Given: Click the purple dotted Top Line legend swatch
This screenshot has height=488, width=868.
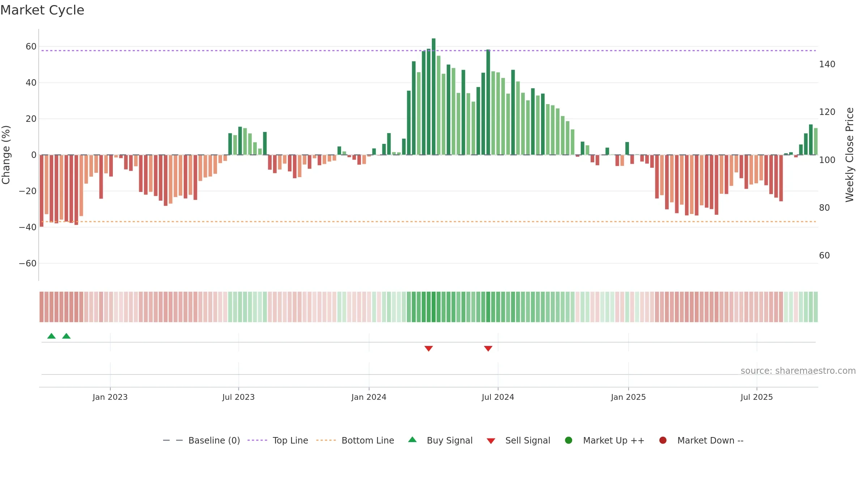Looking at the screenshot, I should (257, 440).
